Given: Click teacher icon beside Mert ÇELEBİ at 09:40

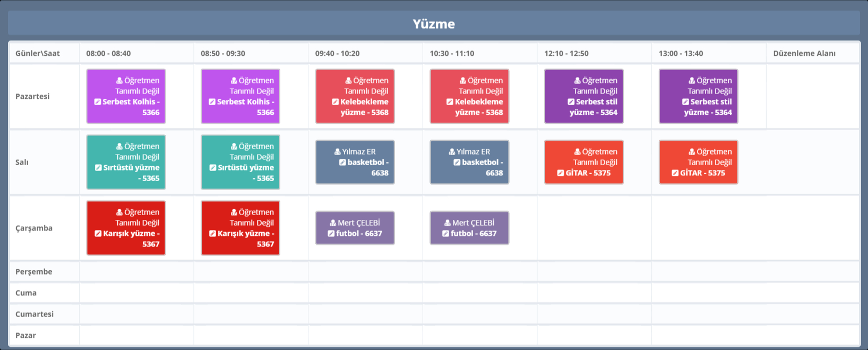Looking at the screenshot, I should click(333, 223).
